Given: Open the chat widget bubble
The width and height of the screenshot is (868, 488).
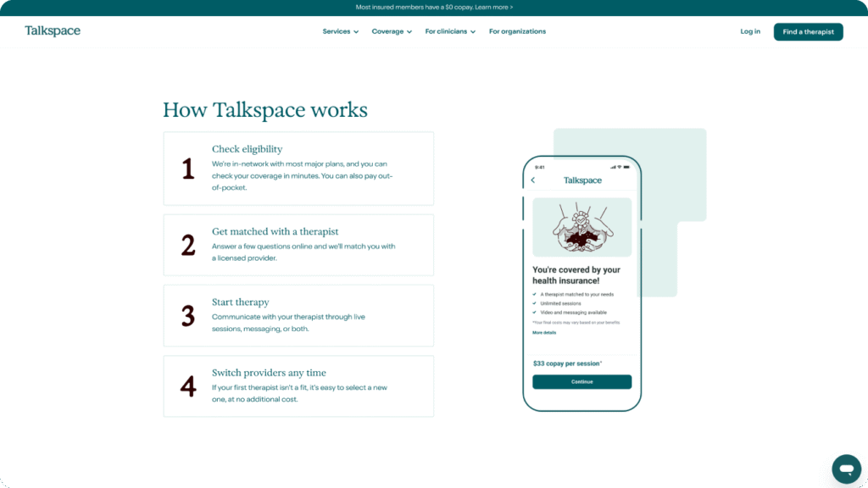Looking at the screenshot, I should [846, 469].
